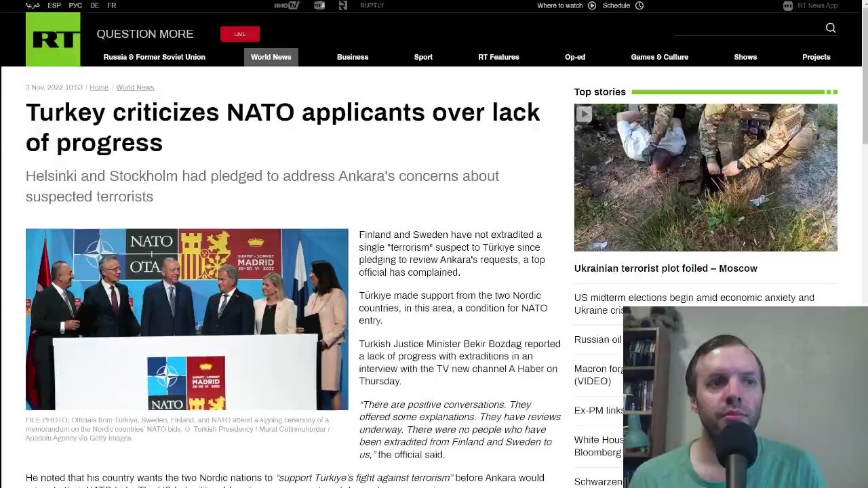Switch to ESP language edition
The image size is (868, 488).
tap(54, 5)
